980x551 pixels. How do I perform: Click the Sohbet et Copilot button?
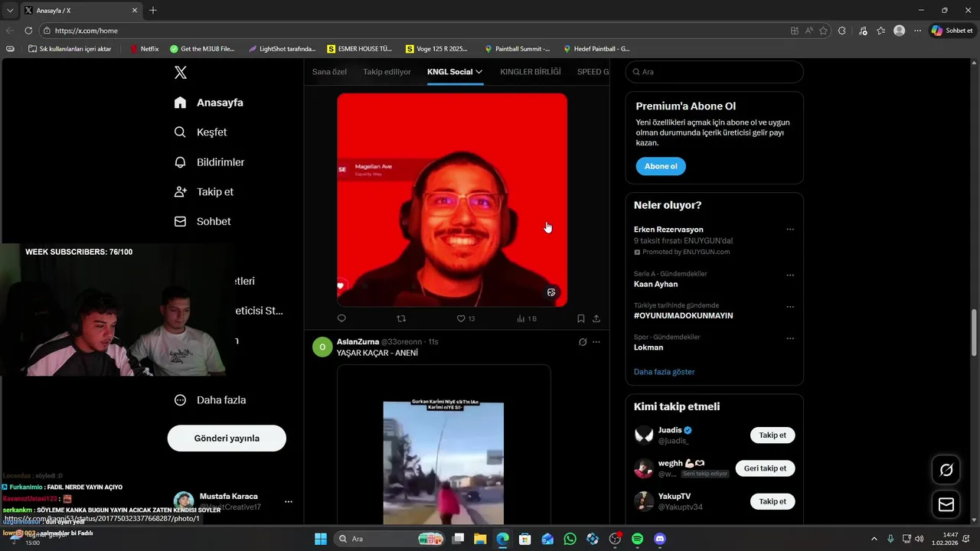pos(952,31)
